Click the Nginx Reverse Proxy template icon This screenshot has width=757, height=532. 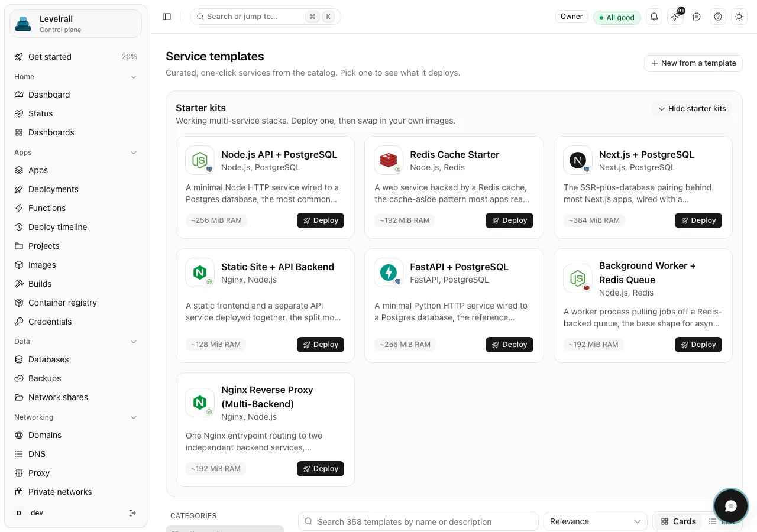coord(200,403)
